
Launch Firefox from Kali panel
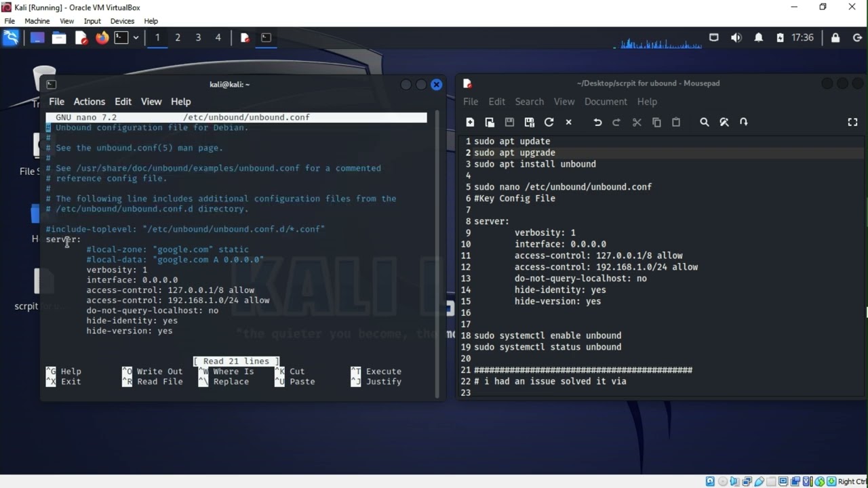102,38
